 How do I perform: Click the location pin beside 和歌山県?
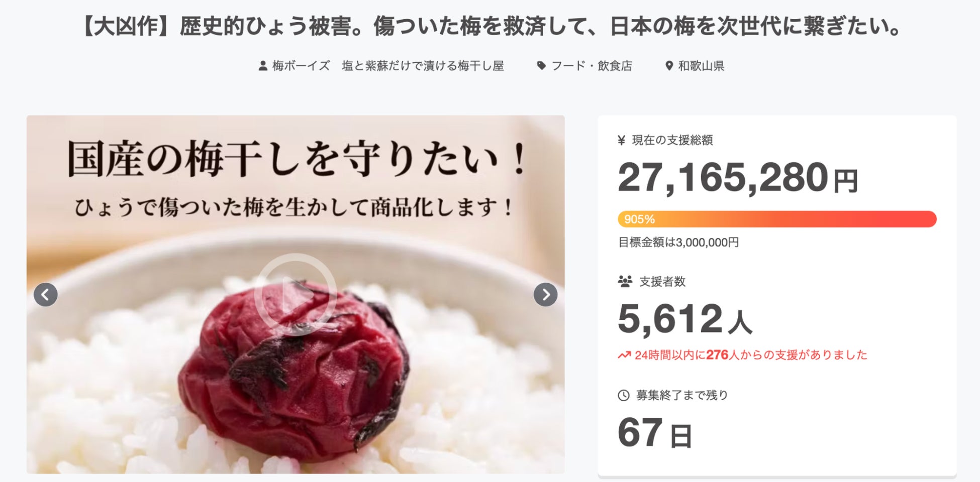point(669,66)
